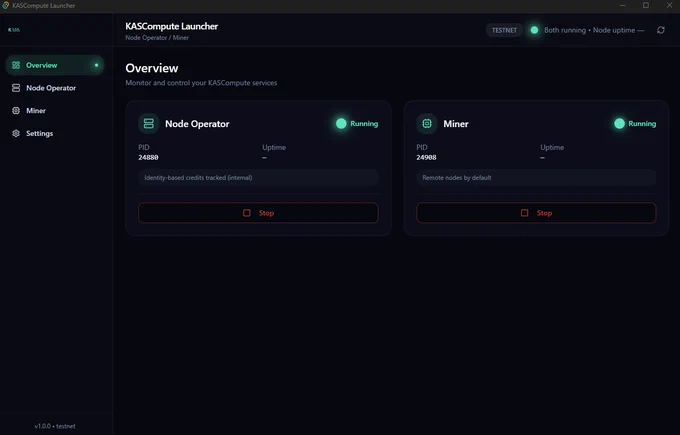Click the Node Operator card title
The image size is (680, 435).
(x=197, y=124)
